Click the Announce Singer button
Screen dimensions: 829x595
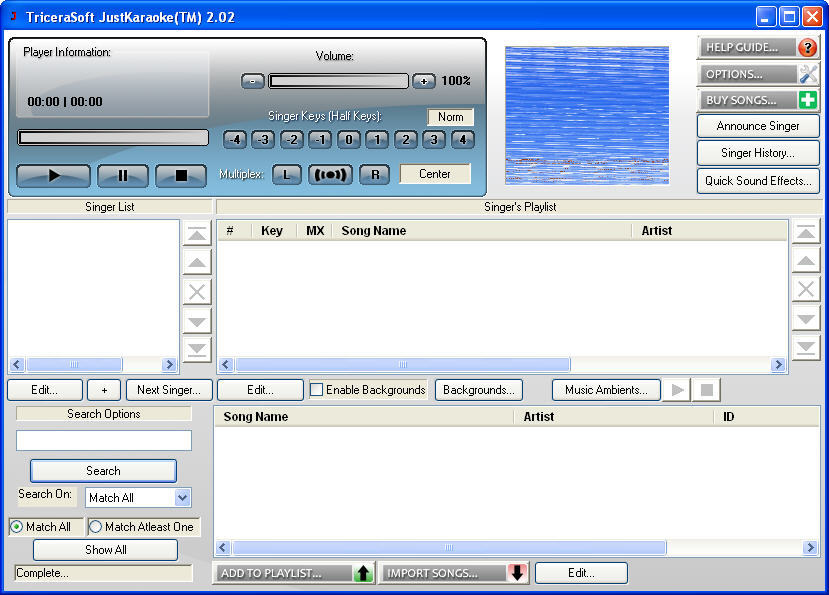758,126
